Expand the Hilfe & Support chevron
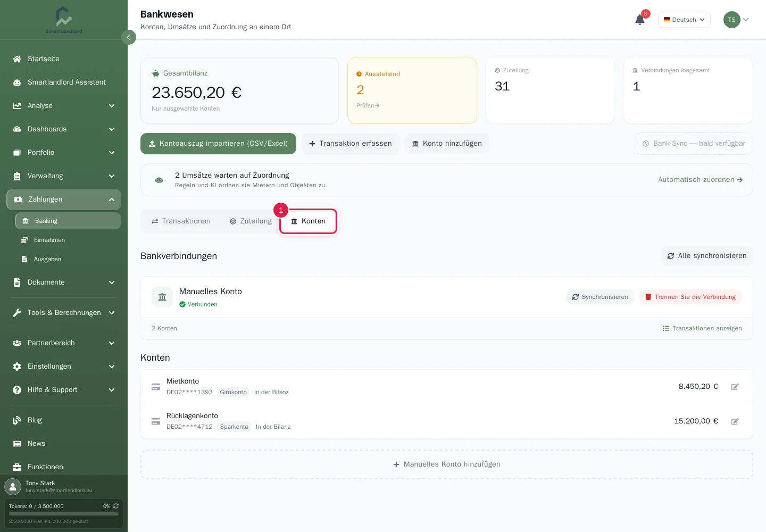This screenshot has width=766, height=532. [x=112, y=390]
